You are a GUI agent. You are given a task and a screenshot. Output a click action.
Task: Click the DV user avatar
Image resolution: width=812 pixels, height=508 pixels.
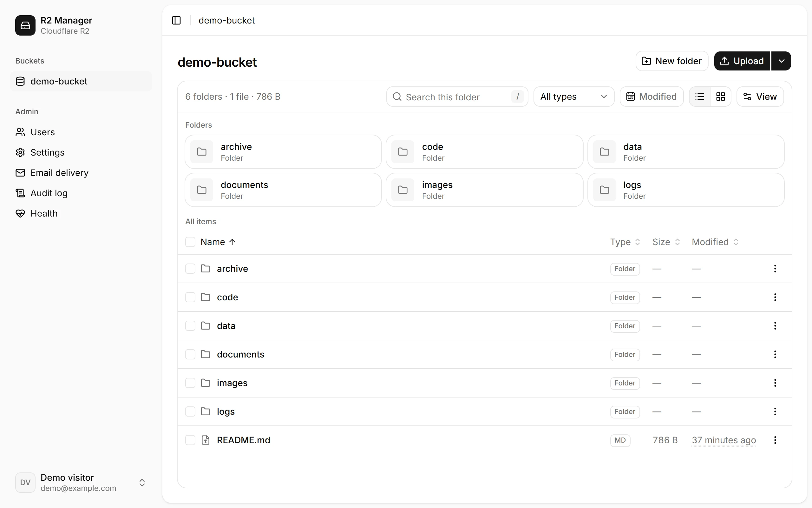25,483
